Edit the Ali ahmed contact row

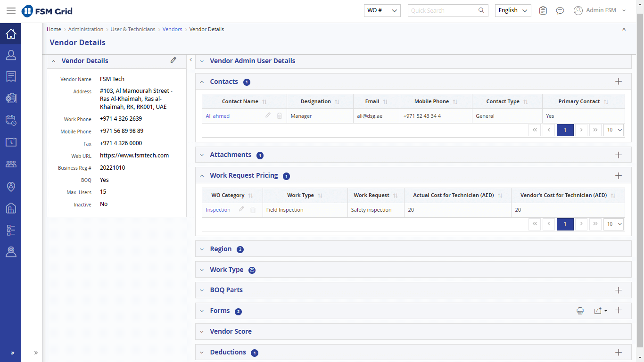[268, 115]
